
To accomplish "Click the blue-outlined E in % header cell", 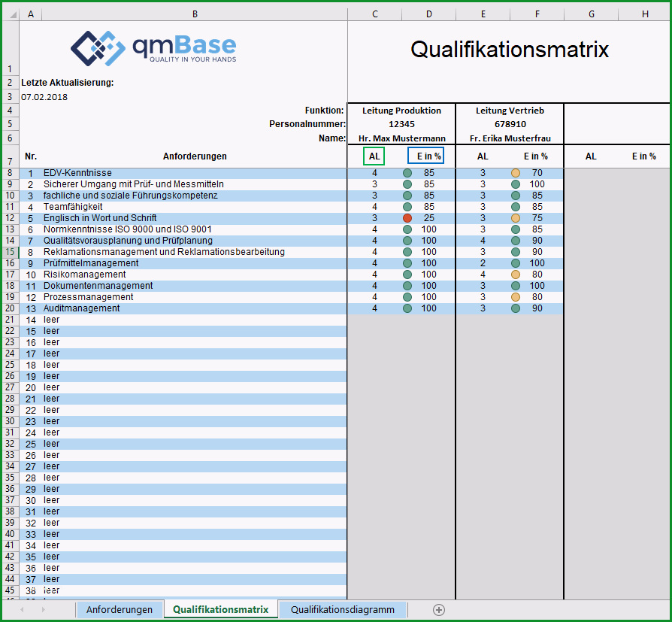I will point(425,156).
